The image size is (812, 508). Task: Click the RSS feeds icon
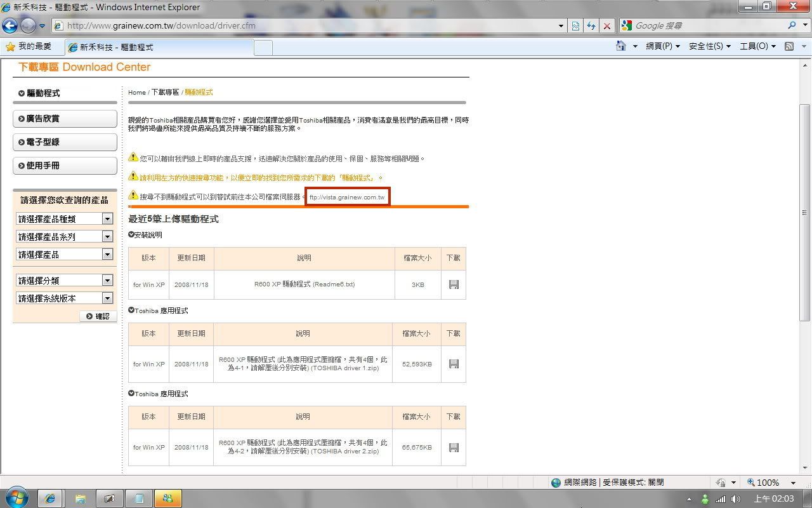pyautogui.click(x=789, y=46)
